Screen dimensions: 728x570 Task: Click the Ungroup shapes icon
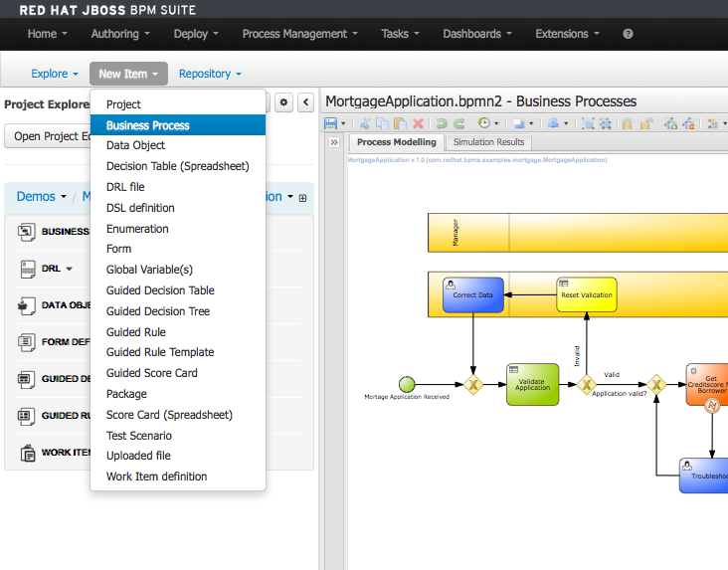(606, 123)
